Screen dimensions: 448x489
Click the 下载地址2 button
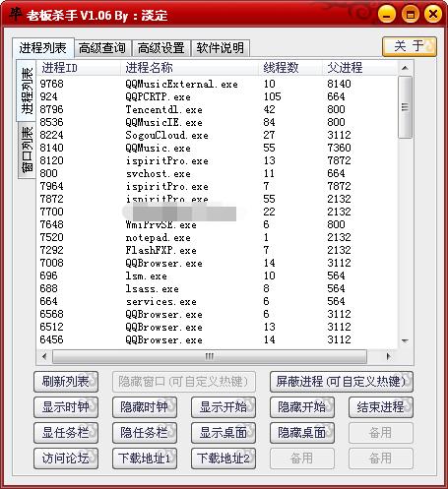224,458
